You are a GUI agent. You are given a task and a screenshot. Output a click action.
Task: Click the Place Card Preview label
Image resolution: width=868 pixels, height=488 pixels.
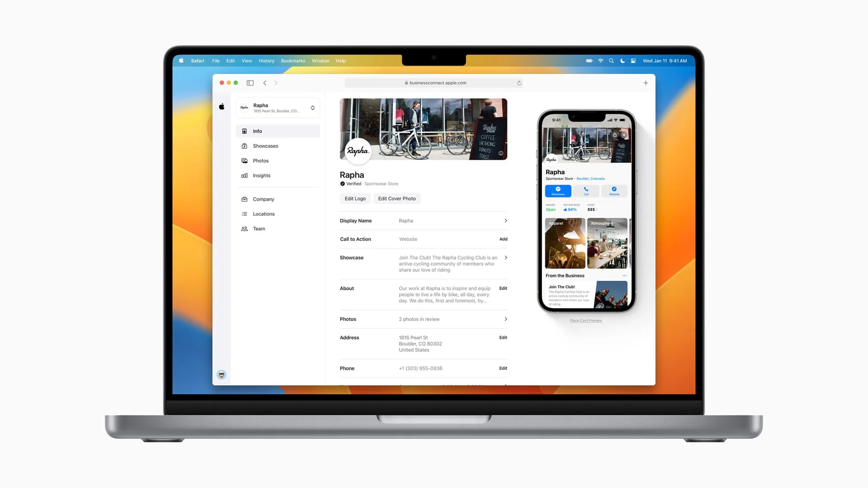(x=586, y=321)
